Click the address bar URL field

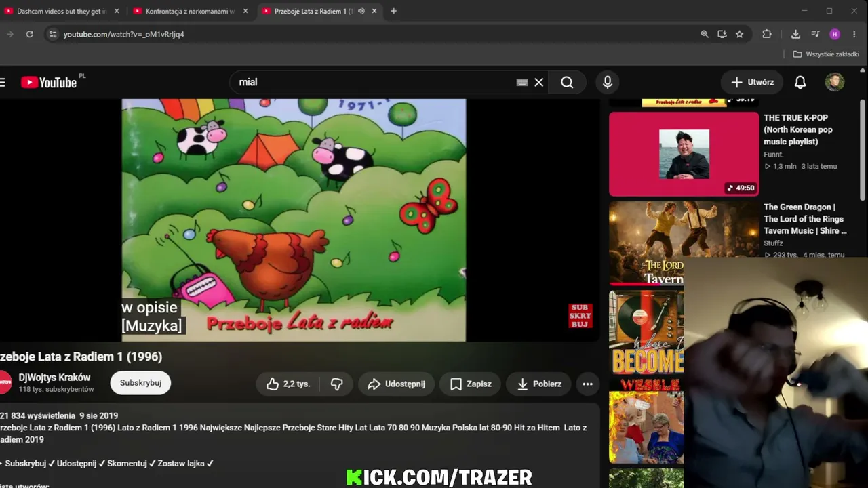pos(373,34)
